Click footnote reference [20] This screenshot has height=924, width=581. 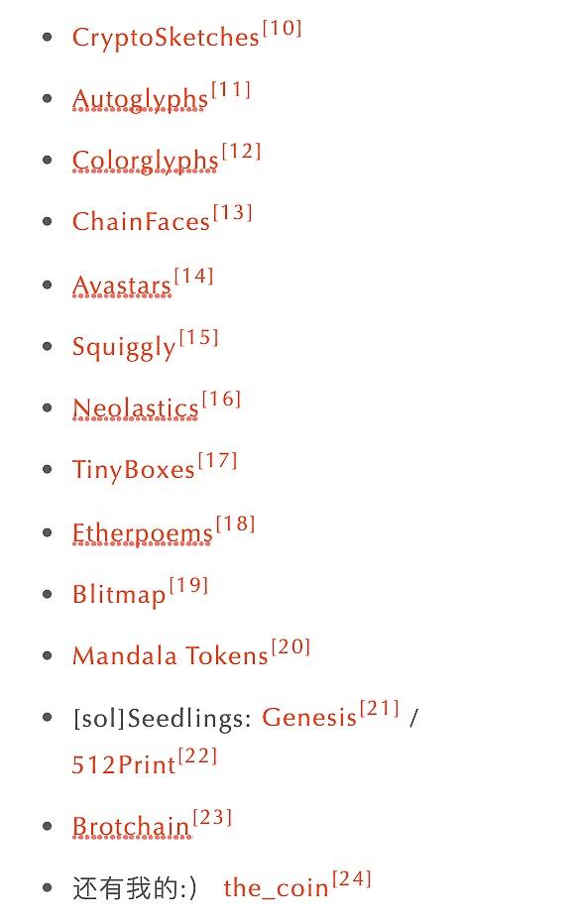coord(290,646)
